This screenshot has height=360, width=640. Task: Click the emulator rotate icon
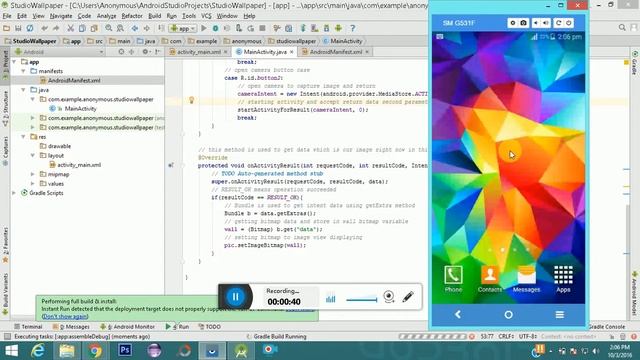pyautogui.click(x=558, y=23)
